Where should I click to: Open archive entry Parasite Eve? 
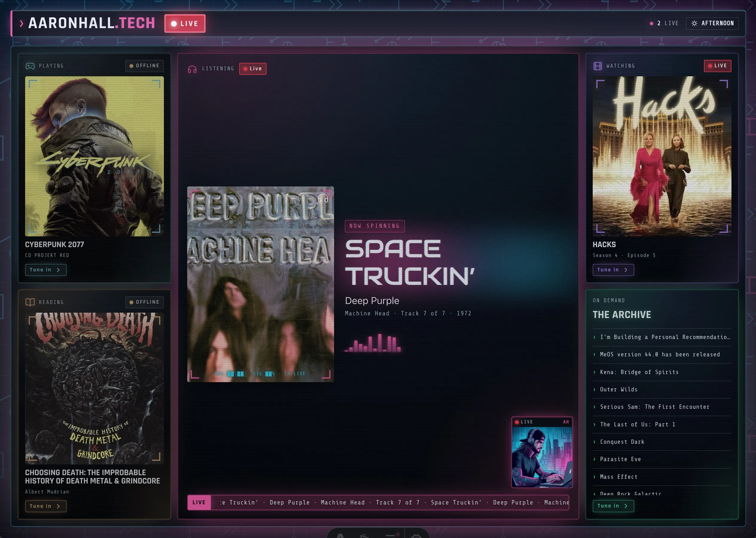pos(662,459)
